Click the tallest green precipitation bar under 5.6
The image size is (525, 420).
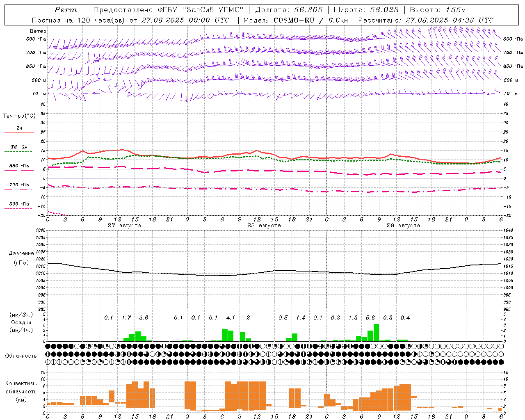376,333
